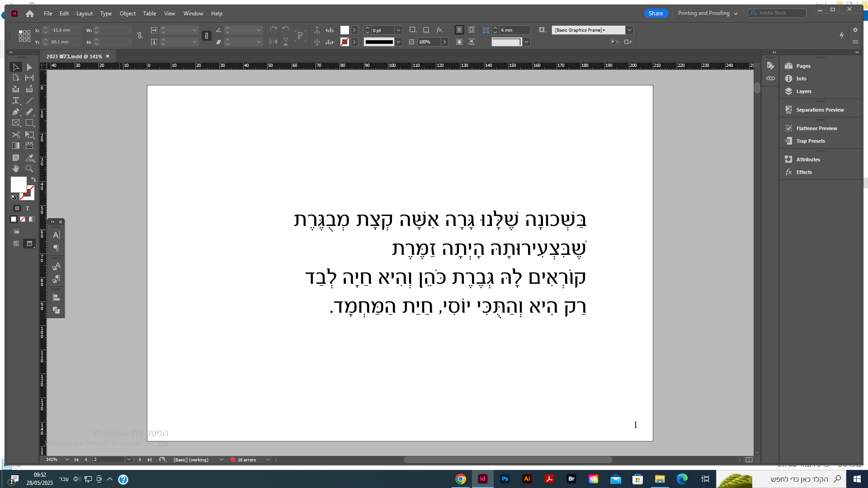Viewport: 868px width, 488px height.
Task: Select the Eyedropper tool
Action: (x=29, y=158)
